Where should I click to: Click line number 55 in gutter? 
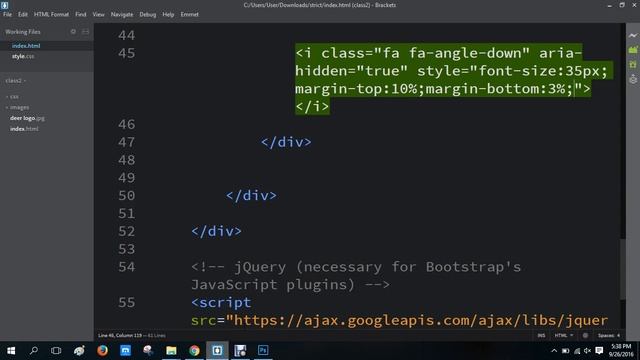tap(126, 302)
